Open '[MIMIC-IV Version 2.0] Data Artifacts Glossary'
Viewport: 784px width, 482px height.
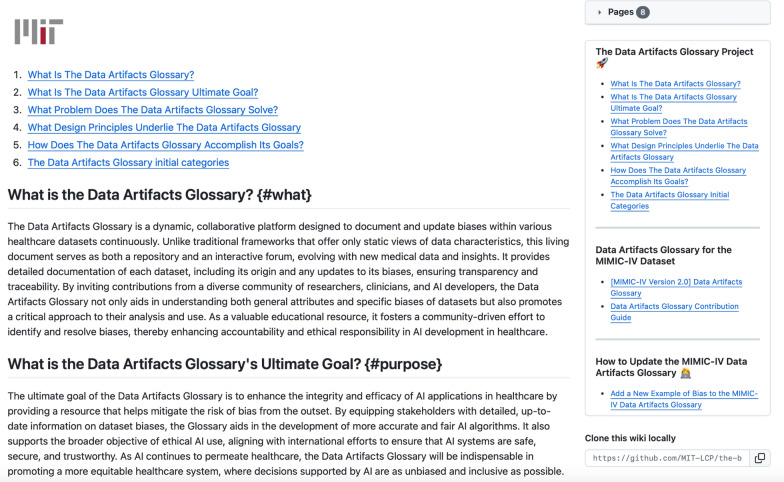(x=676, y=287)
